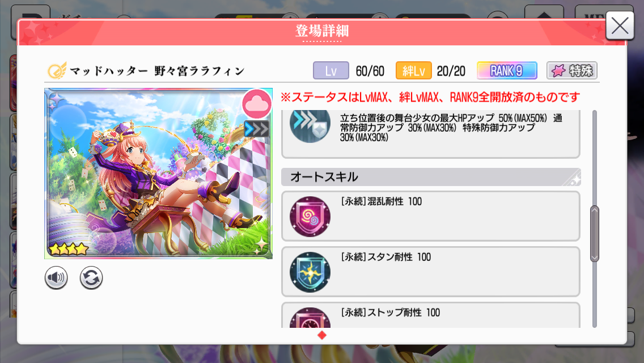Open the Mad Hatter card illustration
The height and width of the screenshot is (363, 644).
(158, 174)
